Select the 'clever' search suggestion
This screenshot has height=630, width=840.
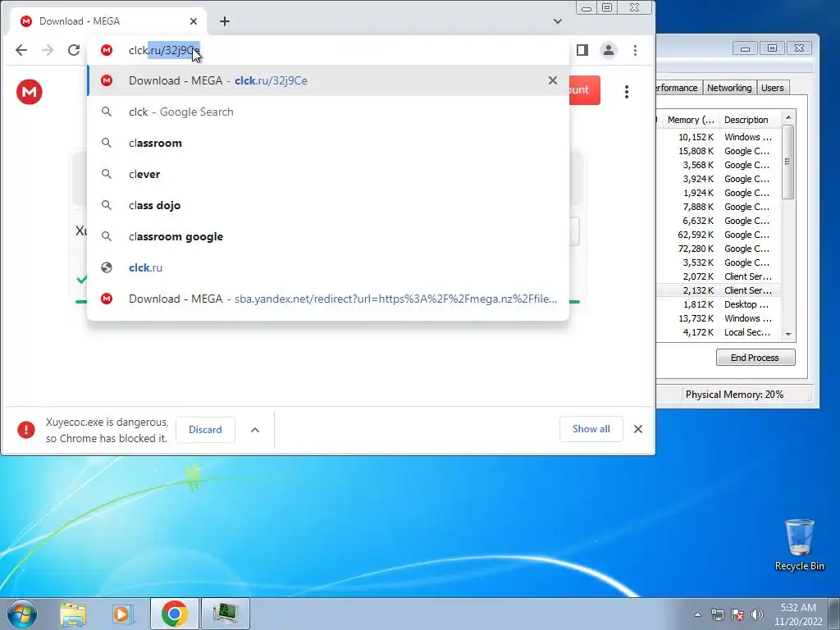pyautogui.click(x=328, y=174)
